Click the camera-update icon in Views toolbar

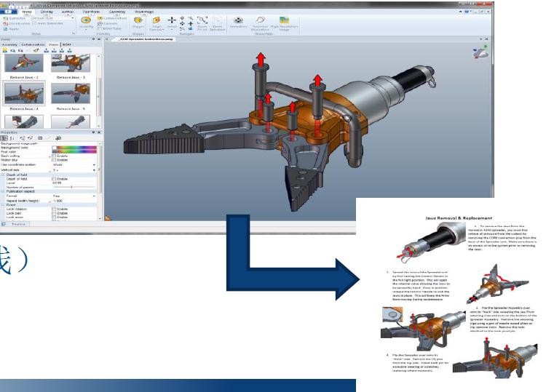coord(20,50)
